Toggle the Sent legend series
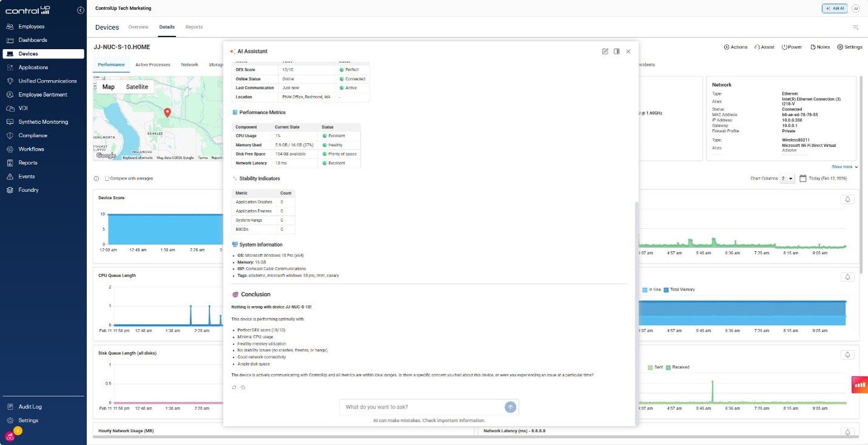The width and height of the screenshot is (868, 445). click(656, 367)
